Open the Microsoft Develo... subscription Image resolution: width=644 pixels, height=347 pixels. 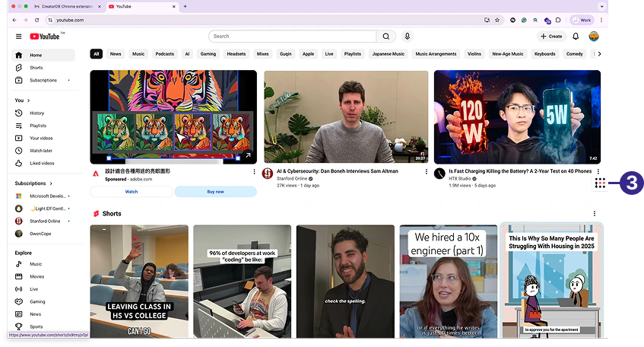[43, 196]
